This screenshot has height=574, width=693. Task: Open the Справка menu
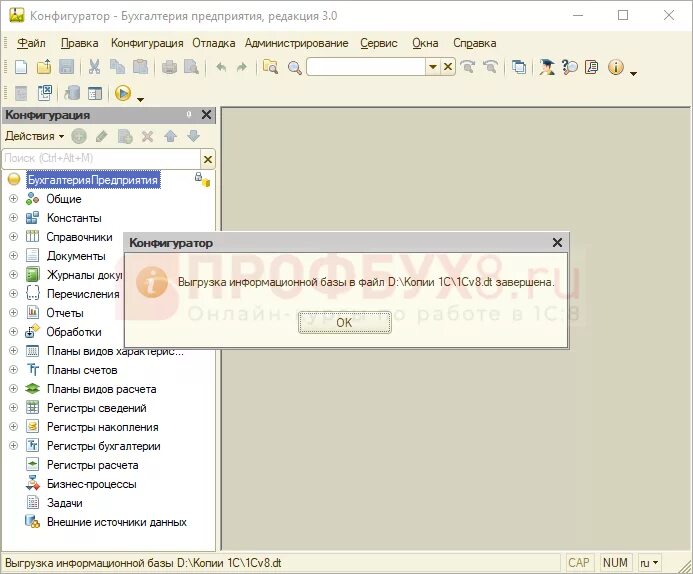[x=475, y=43]
